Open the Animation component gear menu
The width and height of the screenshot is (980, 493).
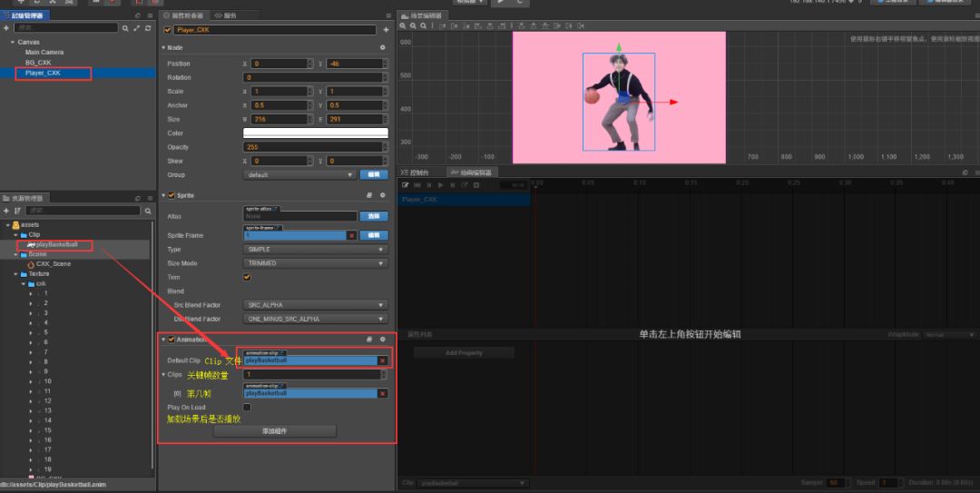[383, 339]
